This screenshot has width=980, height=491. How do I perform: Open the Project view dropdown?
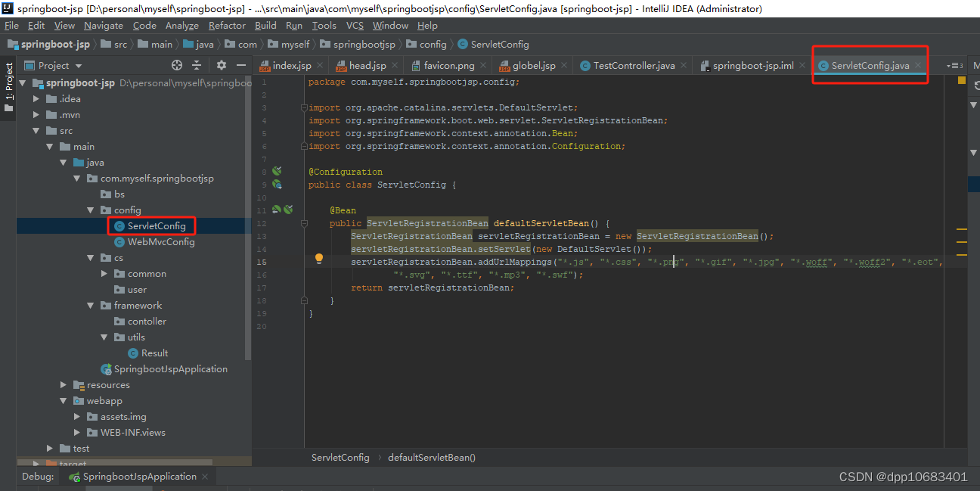pyautogui.click(x=53, y=65)
